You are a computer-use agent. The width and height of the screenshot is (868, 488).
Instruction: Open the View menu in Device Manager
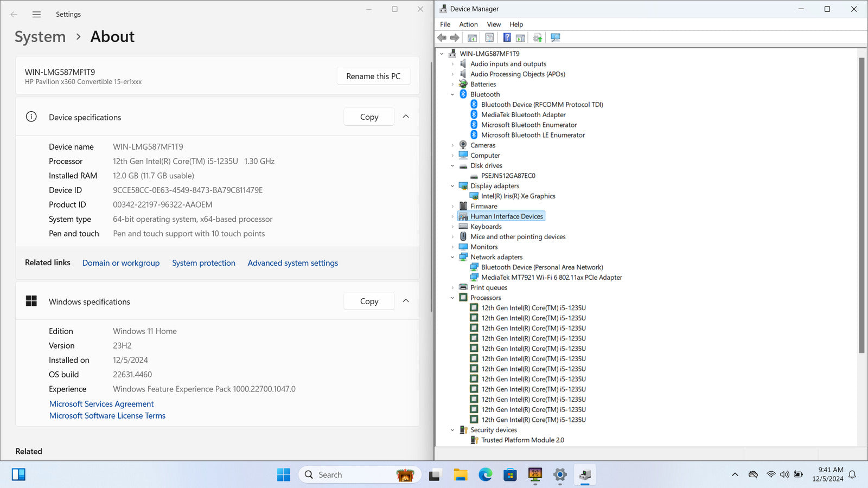pyautogui.click(x=494, y=24)
